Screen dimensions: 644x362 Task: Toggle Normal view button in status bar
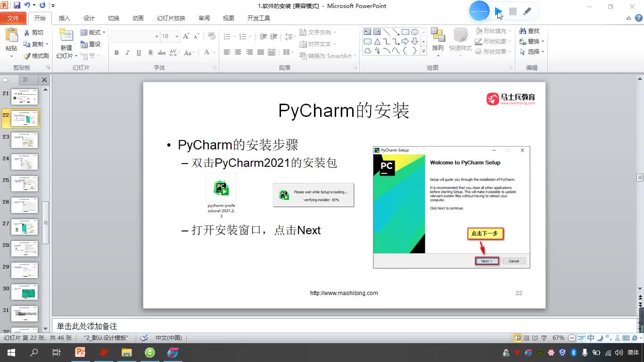(x=518, y=338)
